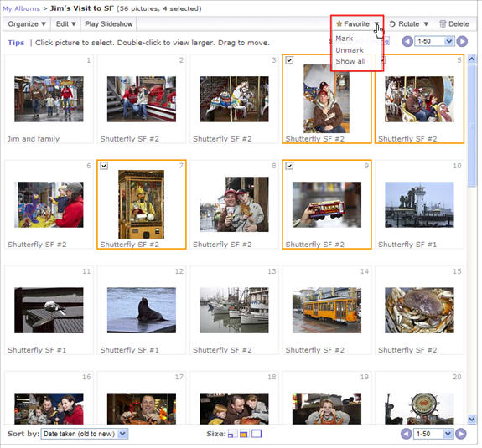The width and height of the screenshot is (482, 448).
Task: Click the Jim and family caption
Action: [x=34, y=139]
